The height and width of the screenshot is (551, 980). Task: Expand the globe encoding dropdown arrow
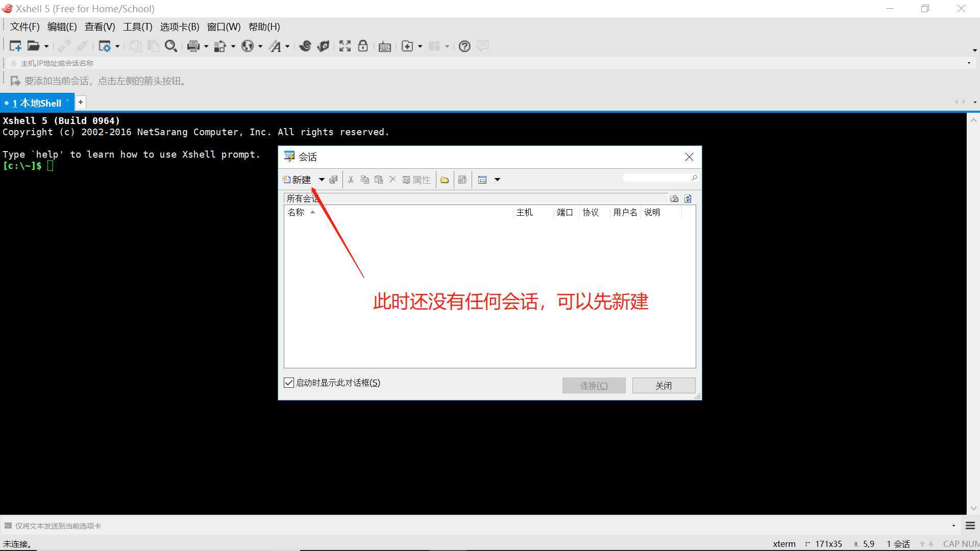tap(260, 46)
